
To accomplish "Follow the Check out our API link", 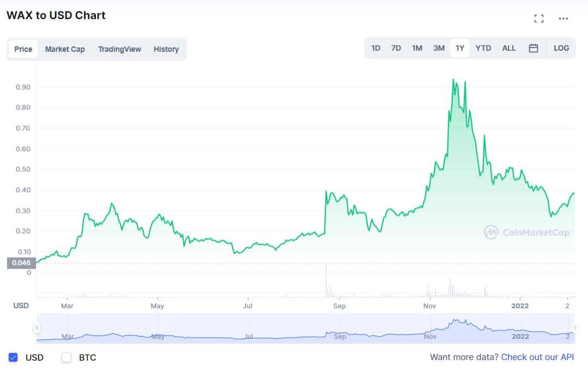I will [x=537, y=357].
